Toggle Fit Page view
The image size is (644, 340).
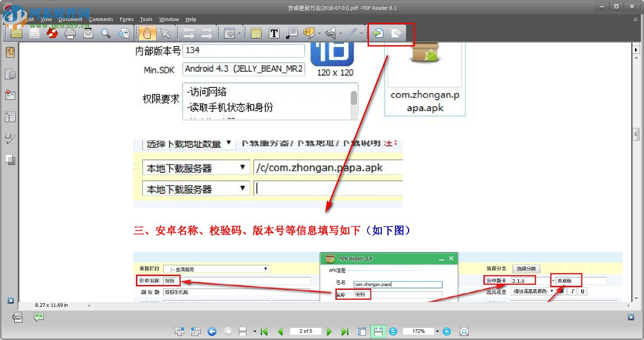[362, 331]
